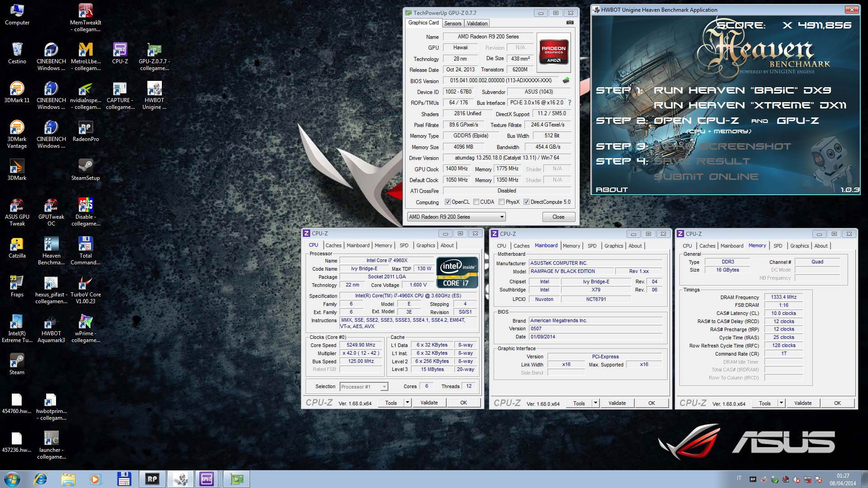Image resolution: width=868 pixels, height=488 pixels.
Task: Expand Tools arrow in CPU-Z Memory window
Action: coord(781,403)
